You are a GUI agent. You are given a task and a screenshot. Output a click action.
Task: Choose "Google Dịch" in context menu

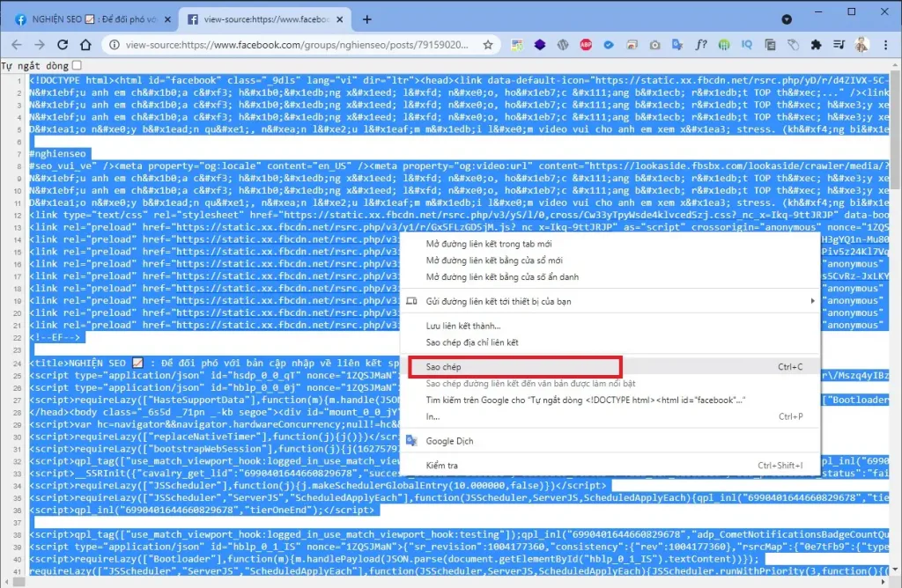coord(610,441)
